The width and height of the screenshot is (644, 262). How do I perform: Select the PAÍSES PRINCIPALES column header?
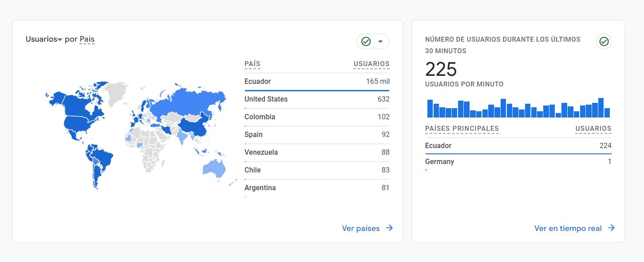(462, 128)
